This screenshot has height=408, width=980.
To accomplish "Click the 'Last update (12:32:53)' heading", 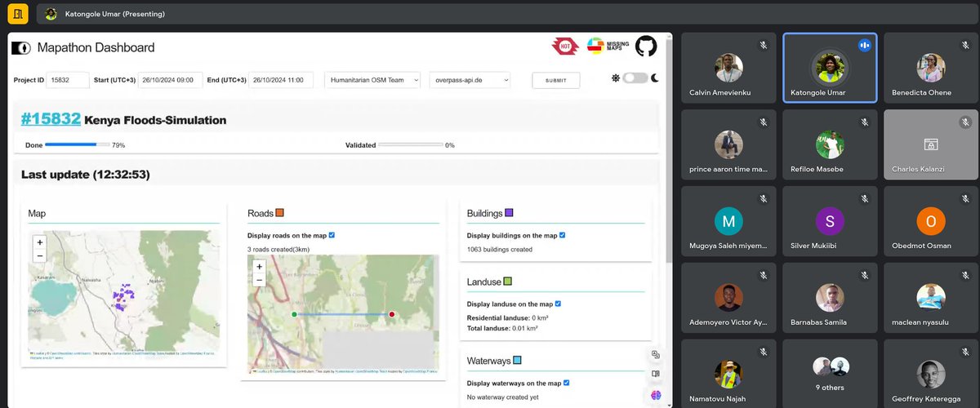I will [x=86, y=175].
